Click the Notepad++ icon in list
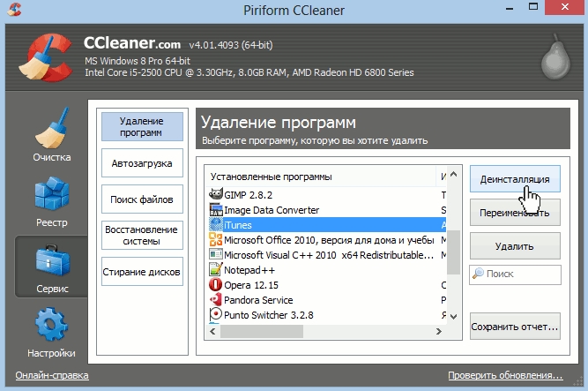Screen dimensions: 588x391 [x=215, y=269]
